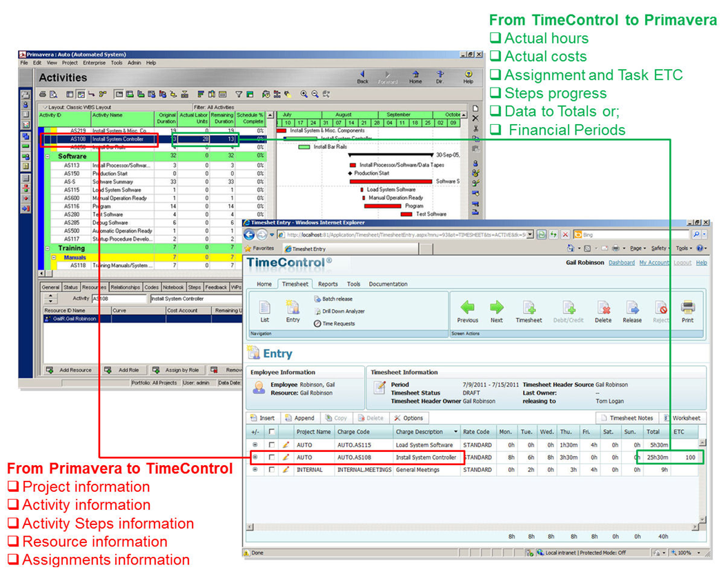Click the Activity ID field showing AS108
This screenshot has width=728, height=572.
pyautogui.click(x=119, y=299)
